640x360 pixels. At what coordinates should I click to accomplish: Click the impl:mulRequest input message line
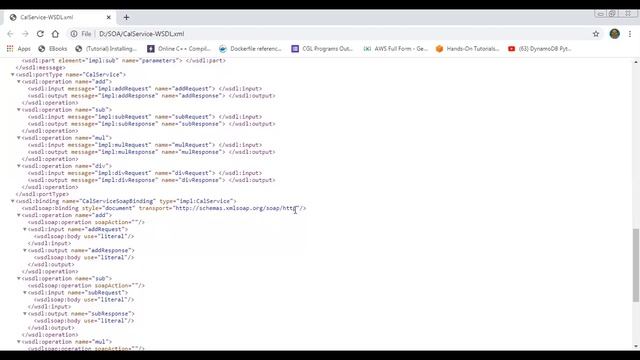pyautogui.click(x=145, y=145)
